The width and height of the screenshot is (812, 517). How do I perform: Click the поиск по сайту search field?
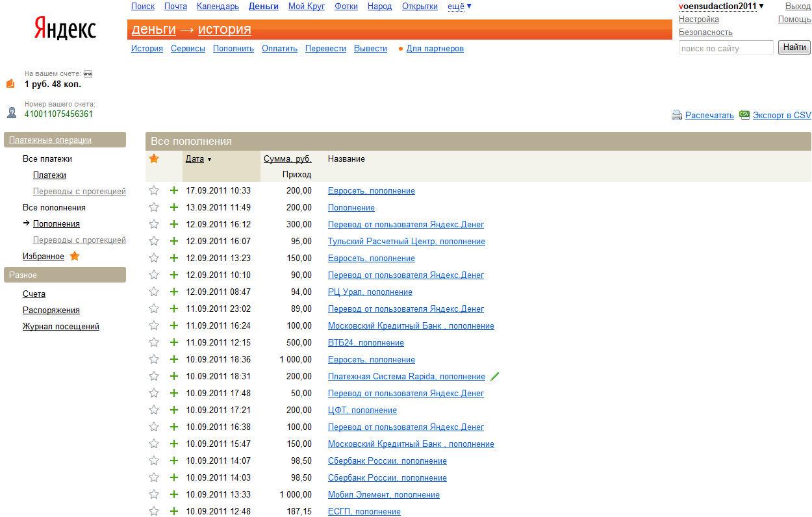(x=726, y=48)
